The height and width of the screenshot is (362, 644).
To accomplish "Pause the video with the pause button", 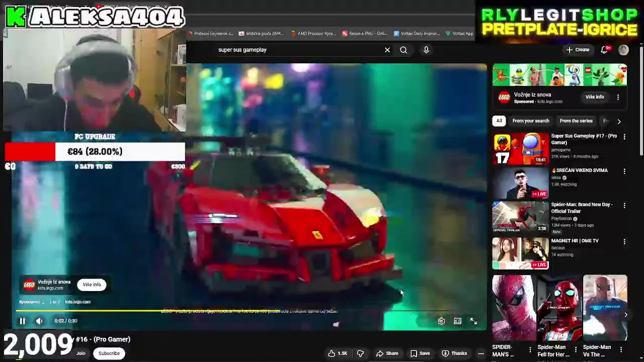I will click(22, 321).
